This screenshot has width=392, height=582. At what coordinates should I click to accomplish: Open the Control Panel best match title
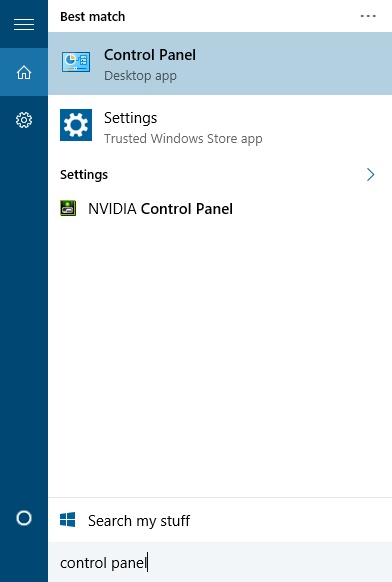tap(150, 55)
